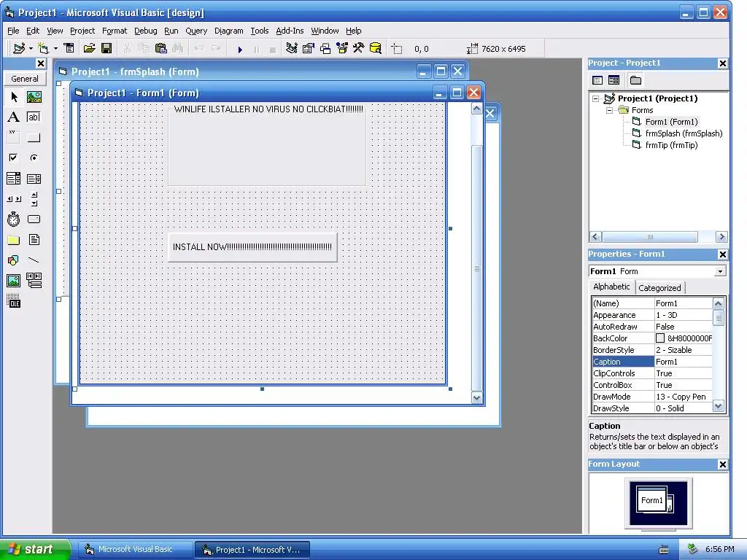Select the ListBox tool
Image resolution: width=747 pixels, height=560 pixels.
[x=34, y=179]
